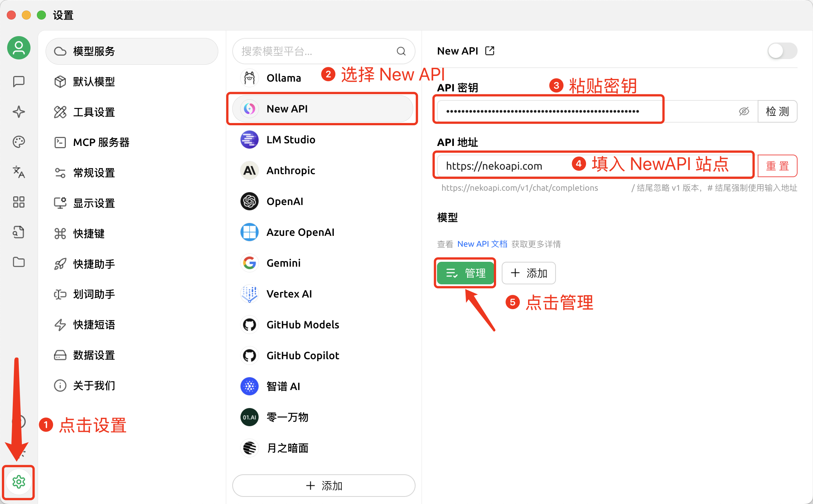Click the model platform search field
813x504 pixels.
tap(323, 51)
